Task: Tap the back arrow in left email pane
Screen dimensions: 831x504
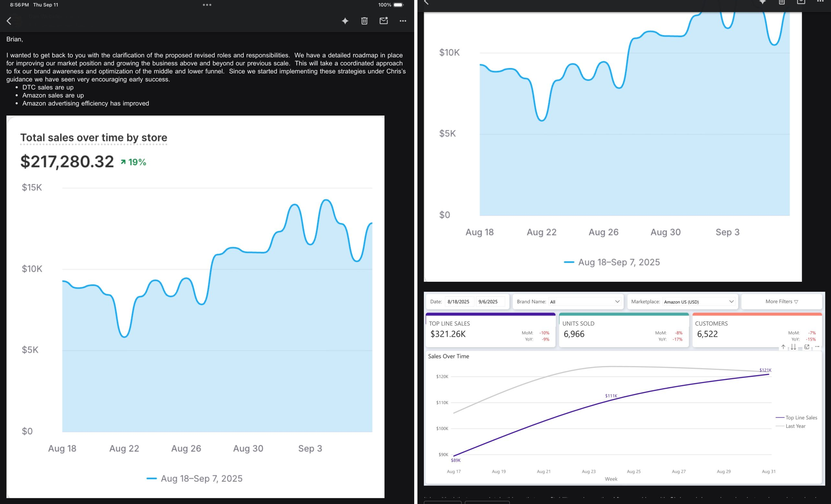Action: (9, 21)
